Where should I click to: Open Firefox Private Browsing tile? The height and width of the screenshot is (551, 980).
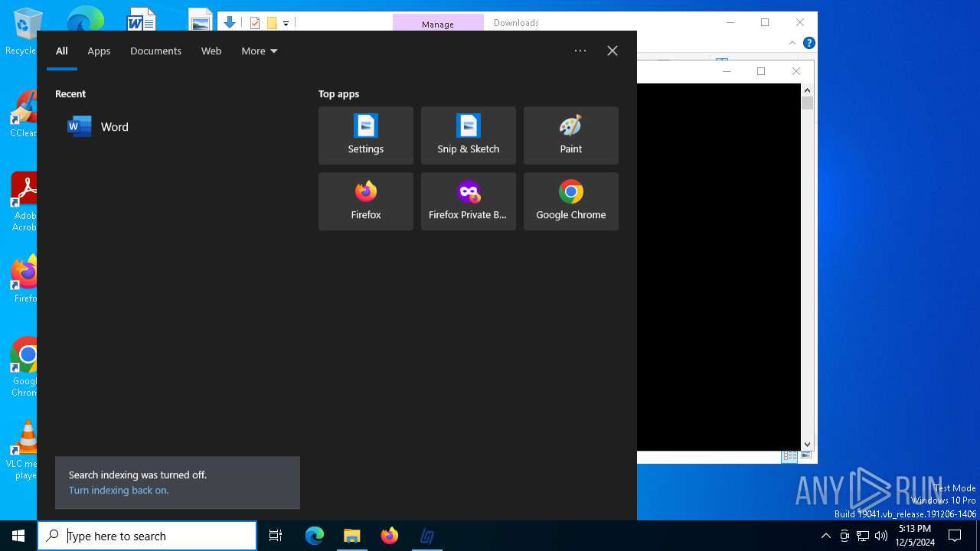click(x=468, y=201)
